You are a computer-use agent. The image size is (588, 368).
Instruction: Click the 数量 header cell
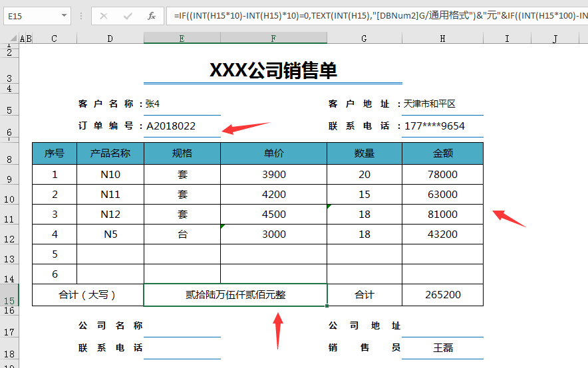[365, 153]
